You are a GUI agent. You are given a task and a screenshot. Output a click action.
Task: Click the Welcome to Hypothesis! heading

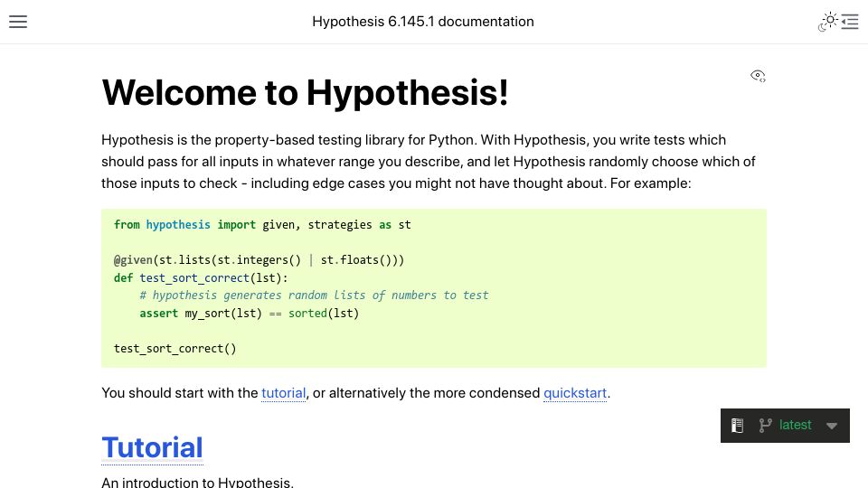pyautogui.click(x=305, y=92)
